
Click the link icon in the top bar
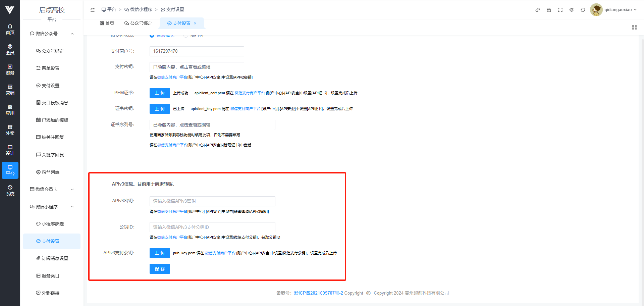[x=537, y=10]
